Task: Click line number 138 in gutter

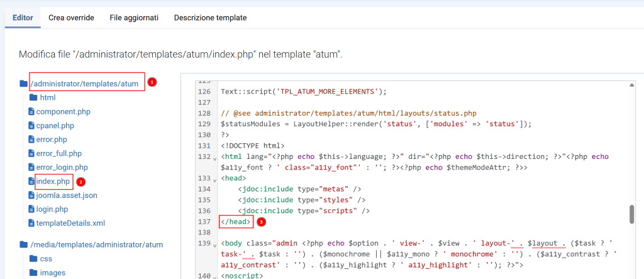Action: tap(204, 232)
